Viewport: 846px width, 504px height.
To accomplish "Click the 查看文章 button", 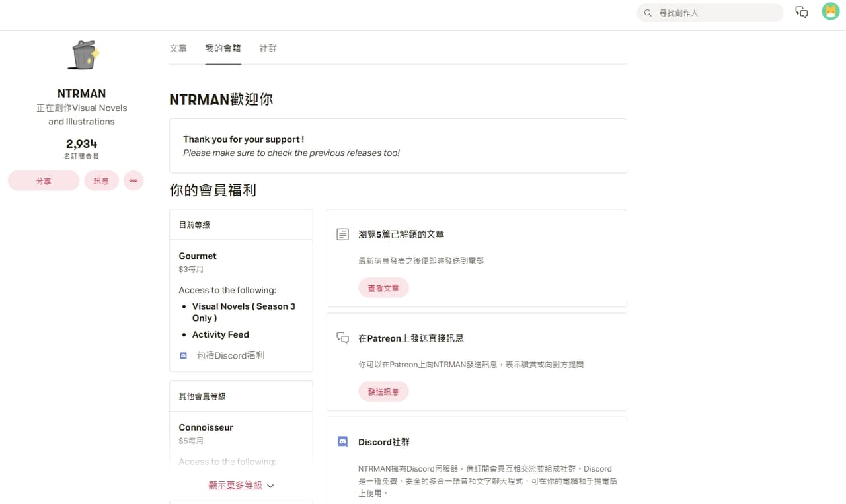I will point(383,288).
